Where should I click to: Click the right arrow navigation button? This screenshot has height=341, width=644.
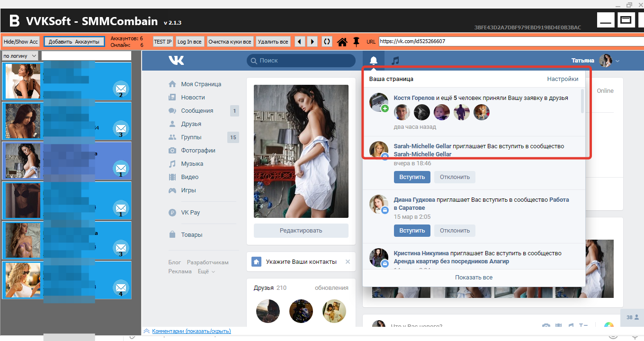click(x=312, y=42)
